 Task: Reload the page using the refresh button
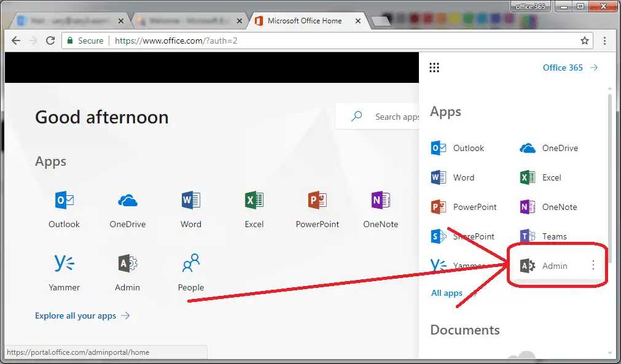tap(50, 41)
